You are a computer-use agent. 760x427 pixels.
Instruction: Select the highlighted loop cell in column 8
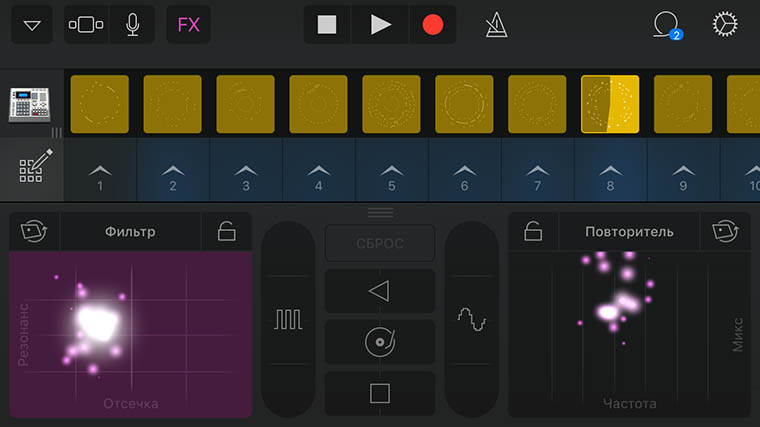[610, 105]
